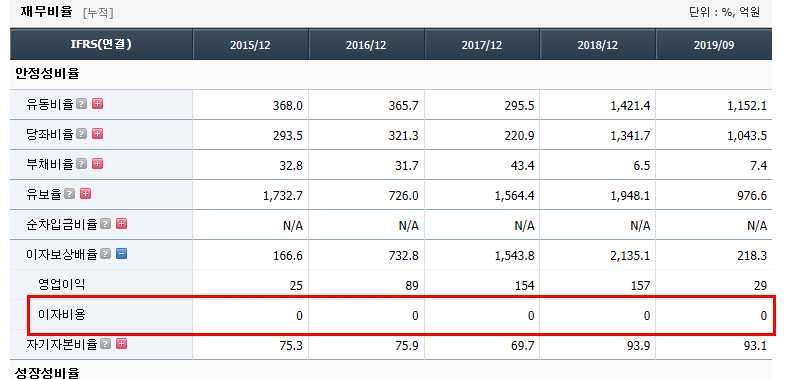Open help icon next to 이자보상배율
The image size is (795, 379).
(x=105, y=254)
